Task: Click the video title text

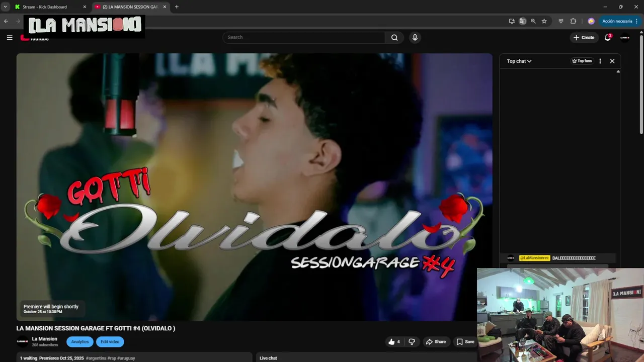Action: pyautogui.click(x=96, y=328)
